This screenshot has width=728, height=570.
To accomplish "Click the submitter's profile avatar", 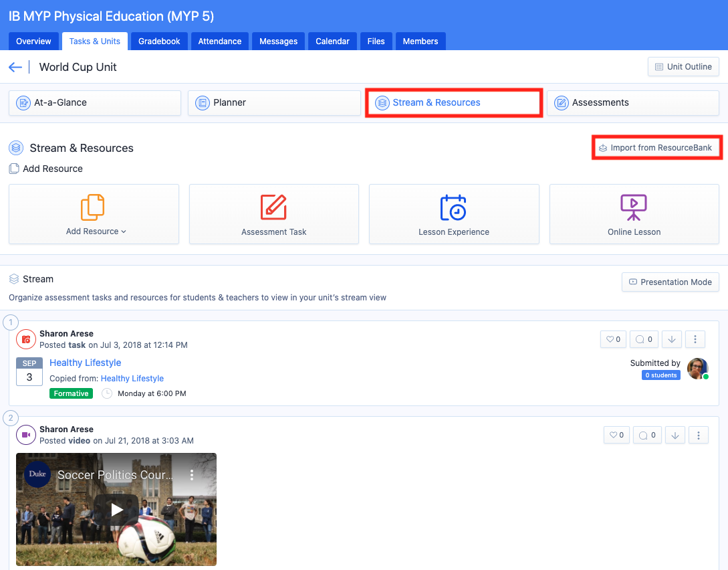I will [x=697, y=369].
